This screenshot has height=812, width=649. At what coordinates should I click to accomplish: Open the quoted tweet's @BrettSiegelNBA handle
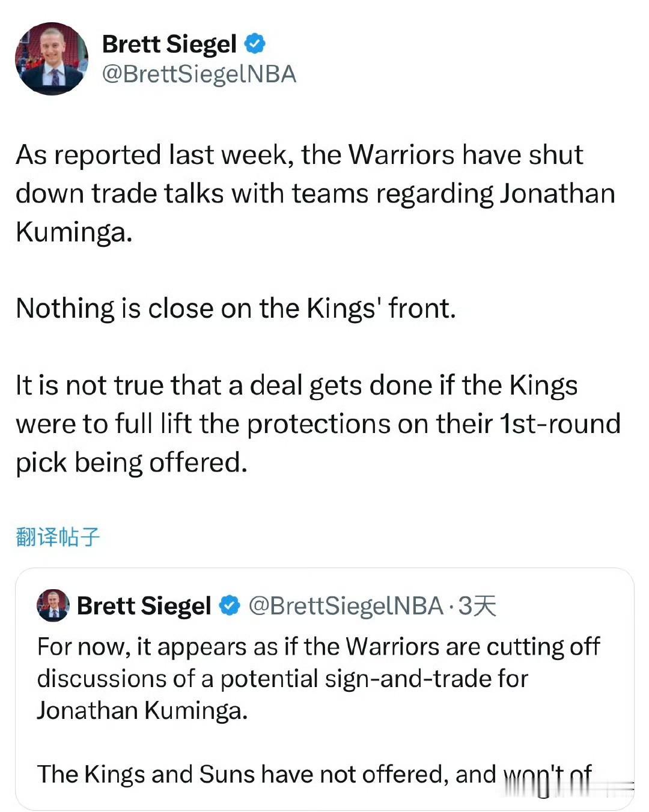[346, 606]
